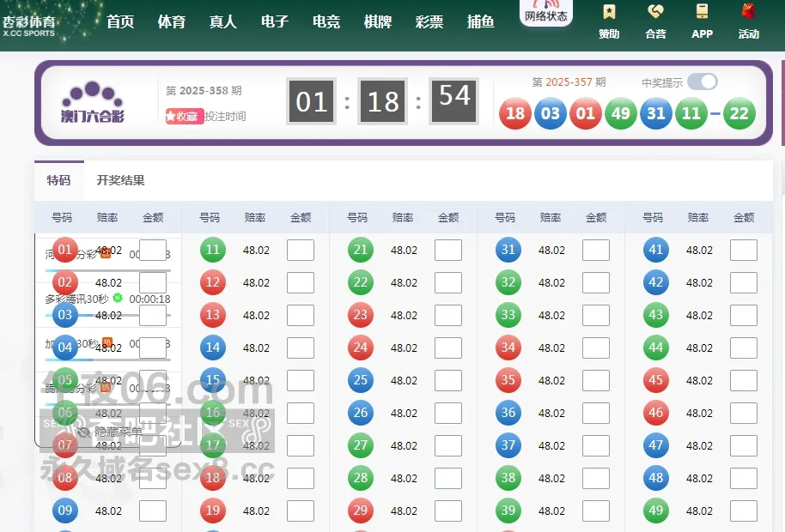Click the amount field for number 41
785x532 pixels.
coord(744,250)
